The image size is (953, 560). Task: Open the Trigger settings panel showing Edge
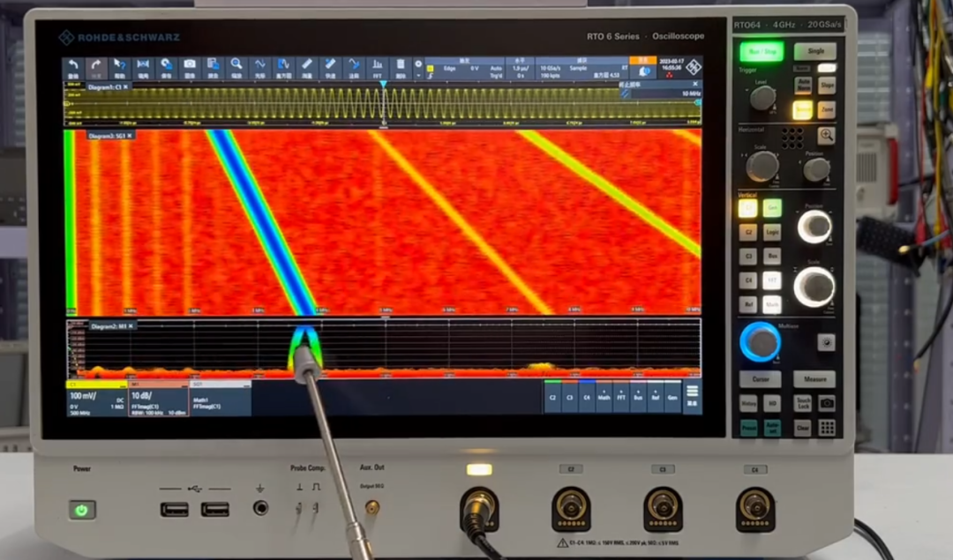click(x=465, y=70)
